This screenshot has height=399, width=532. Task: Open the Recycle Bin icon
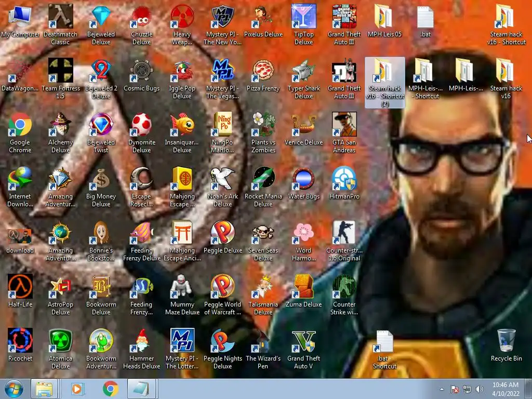click(506, 340)
